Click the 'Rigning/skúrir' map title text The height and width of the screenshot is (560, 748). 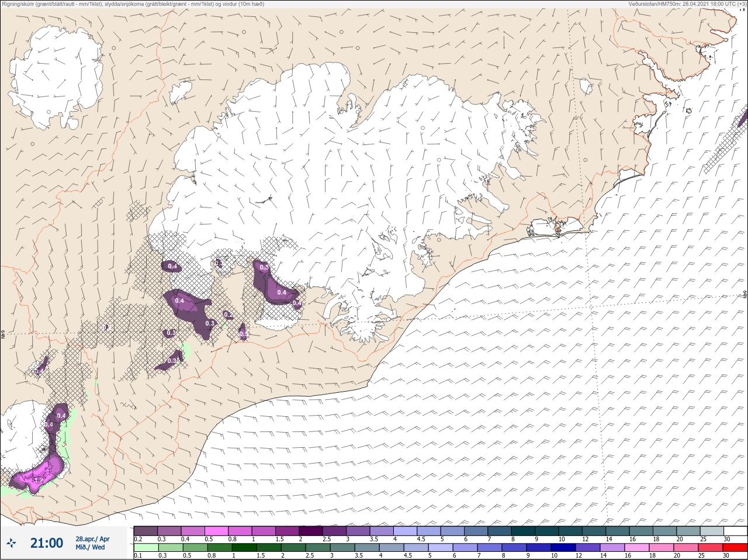(133, 4)
